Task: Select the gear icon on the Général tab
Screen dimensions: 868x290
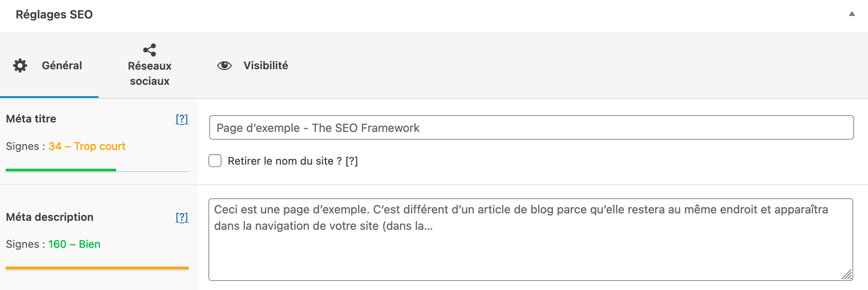Action: [x=21, y=65]
